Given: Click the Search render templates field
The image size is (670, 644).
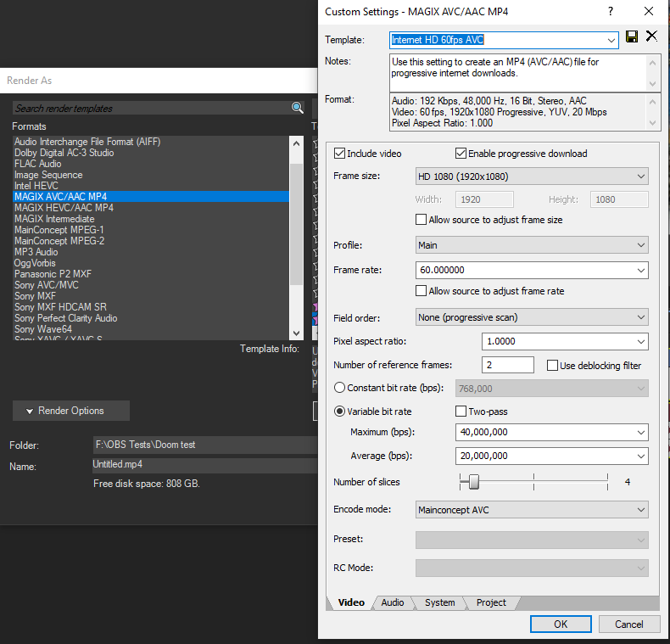Looking at the screenshot, I should tap(152, 109).
